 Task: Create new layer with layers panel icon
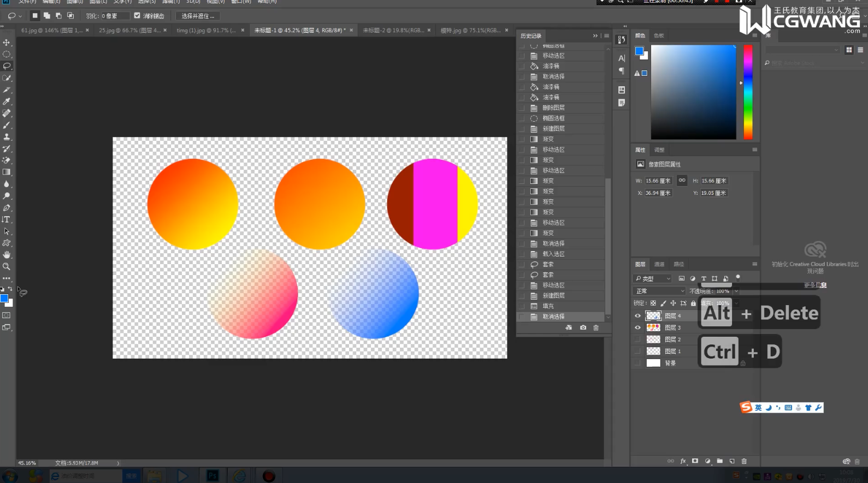click(x=732, y=461)
